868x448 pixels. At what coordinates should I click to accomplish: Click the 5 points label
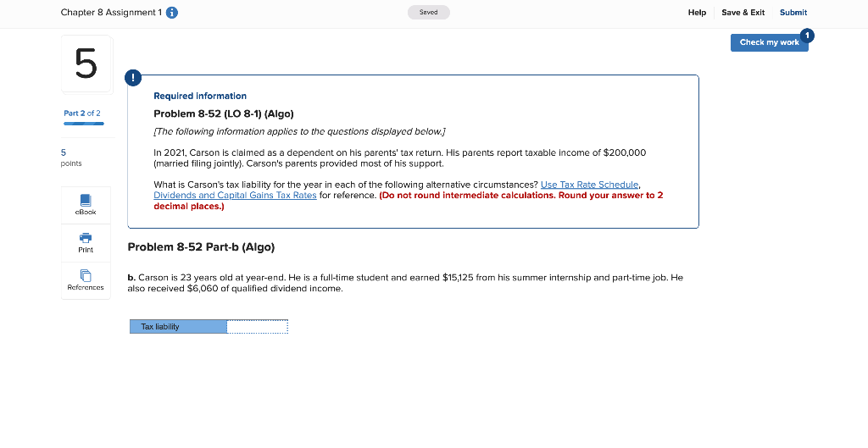pyautogui.click(x=71, y=158)
